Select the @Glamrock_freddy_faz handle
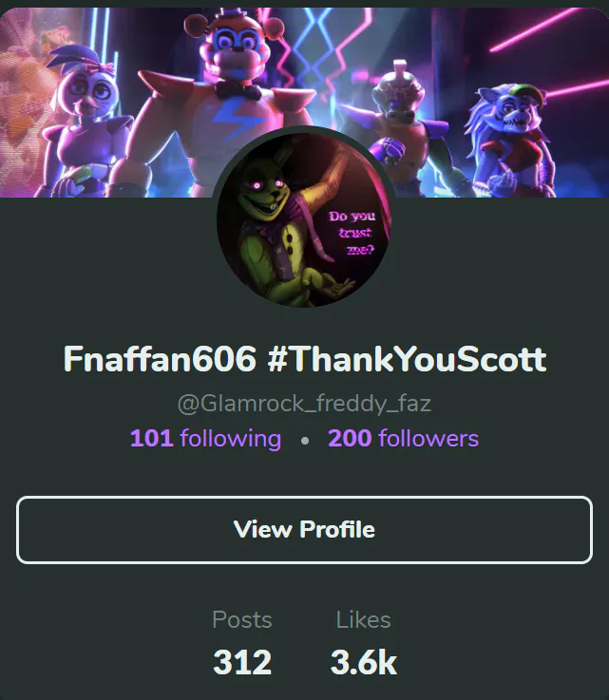This screenshot has height=700, width=609. 304,404
